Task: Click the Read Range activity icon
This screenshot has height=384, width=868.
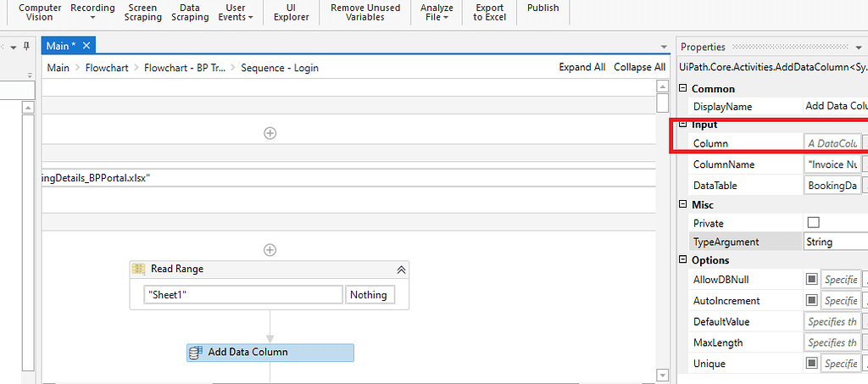Action: [140, 269]
